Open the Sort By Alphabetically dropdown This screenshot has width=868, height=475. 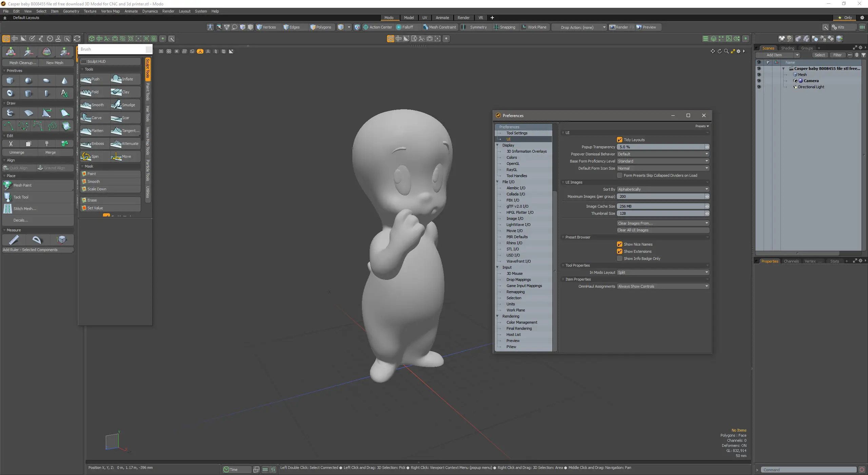tap(663, 189)
